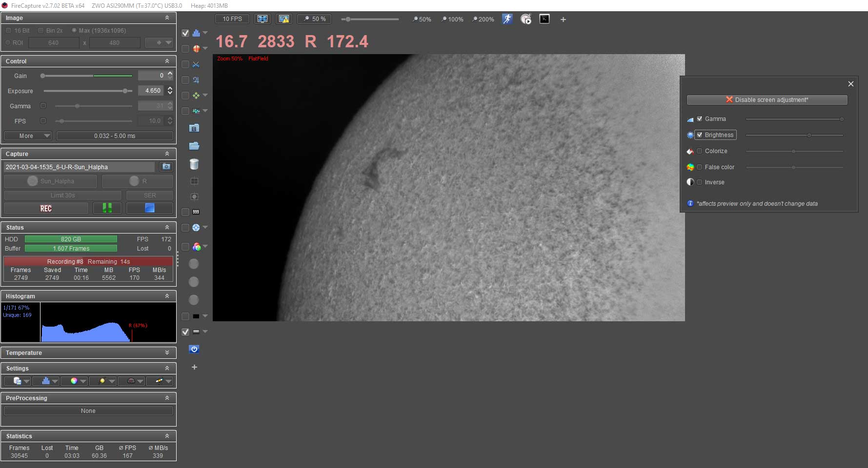Toggle the Gamma checkbox in Control panel

pyautogui.click(x=43, y=106)
